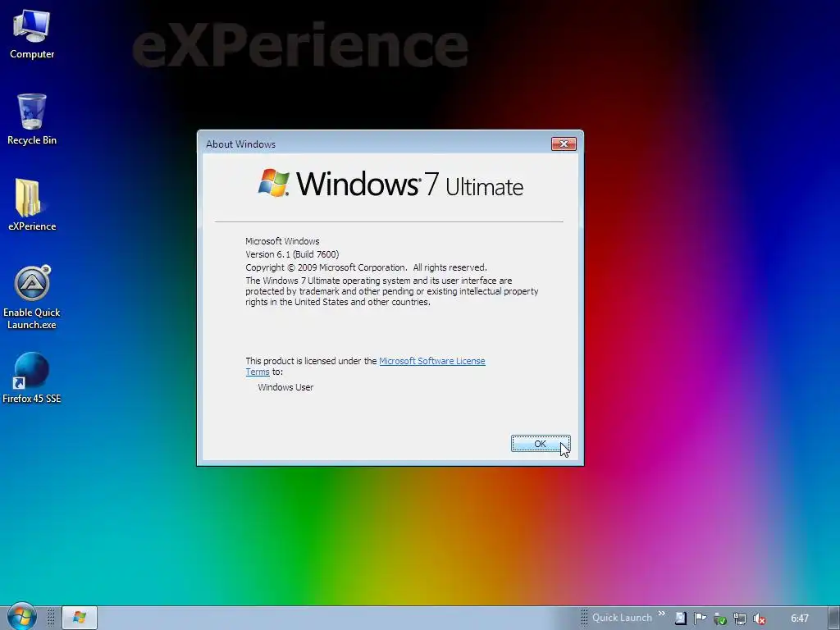Click the Copyright 2009 Microsoft Corporation line
This screenshot has width=840, height=630.
366,267
